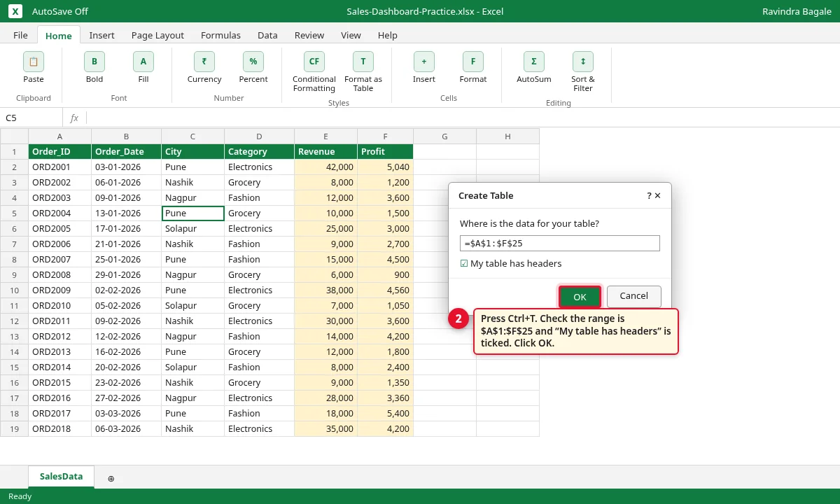Click the Name Box showing C5
840x504 pixels.
(x=31, y=118)
